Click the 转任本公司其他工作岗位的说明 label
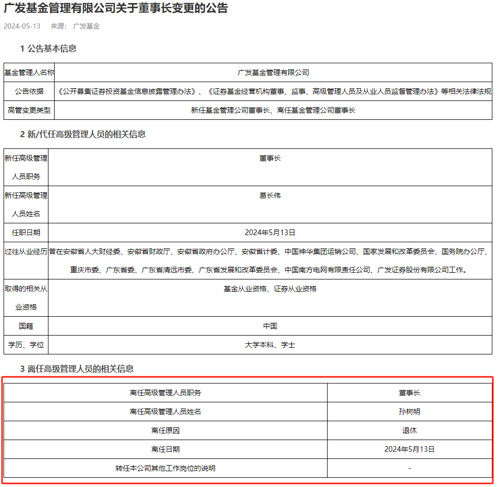Image resolution: width=500 pixels, height=487 pixels. point(165,468)
